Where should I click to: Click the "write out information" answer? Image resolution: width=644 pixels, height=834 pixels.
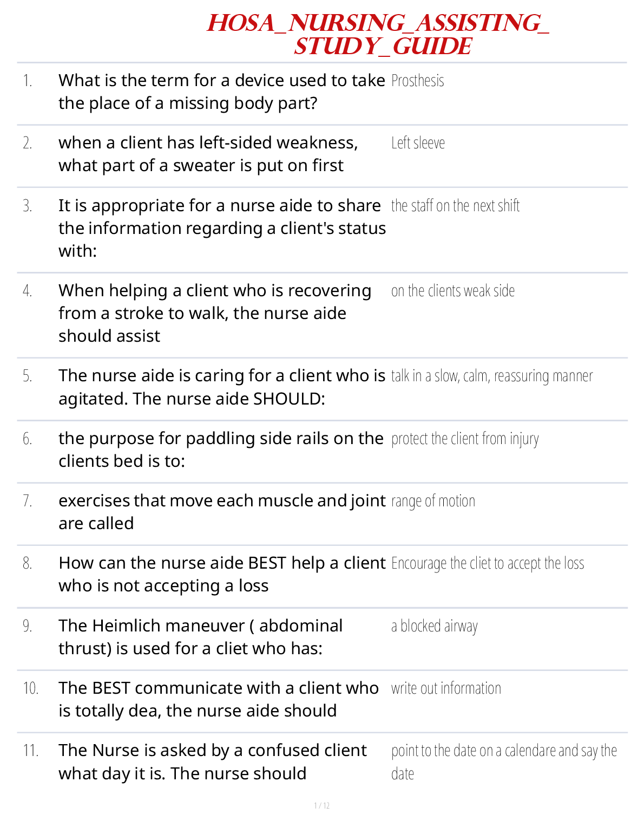[446, 689]
